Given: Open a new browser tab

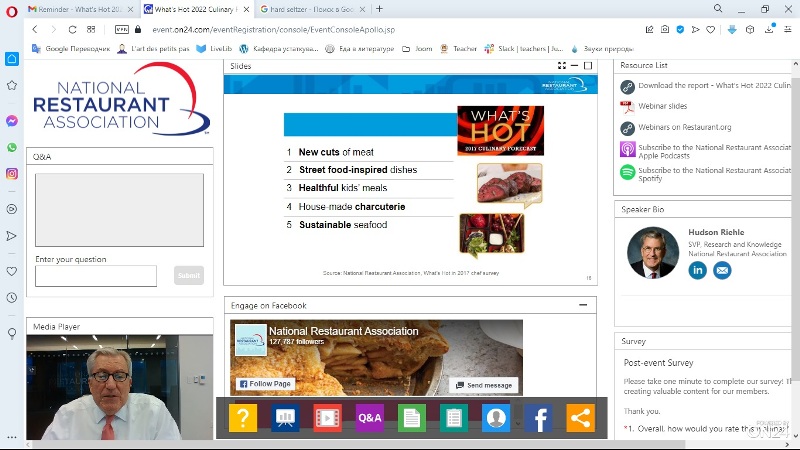Looking at the screenshot, I should (379, 9).
